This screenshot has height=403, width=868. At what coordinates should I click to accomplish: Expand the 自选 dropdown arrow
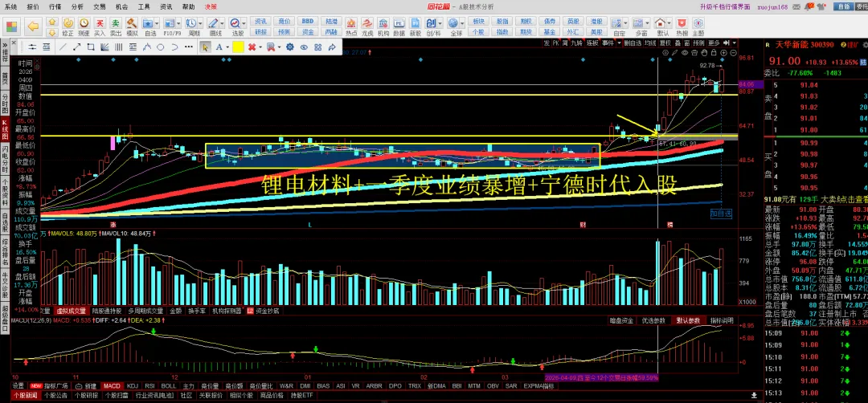point(157,23)
